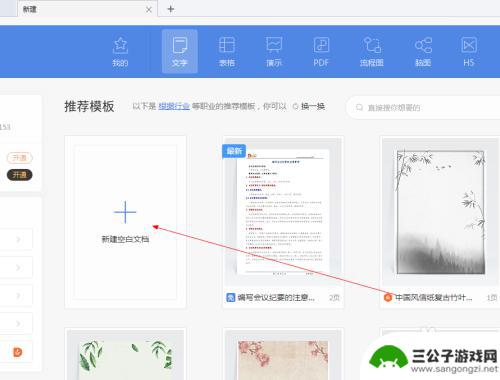This screenshot has width=500, height=380.
Task: Click the 根据行业 link
Action: [174, 106]
